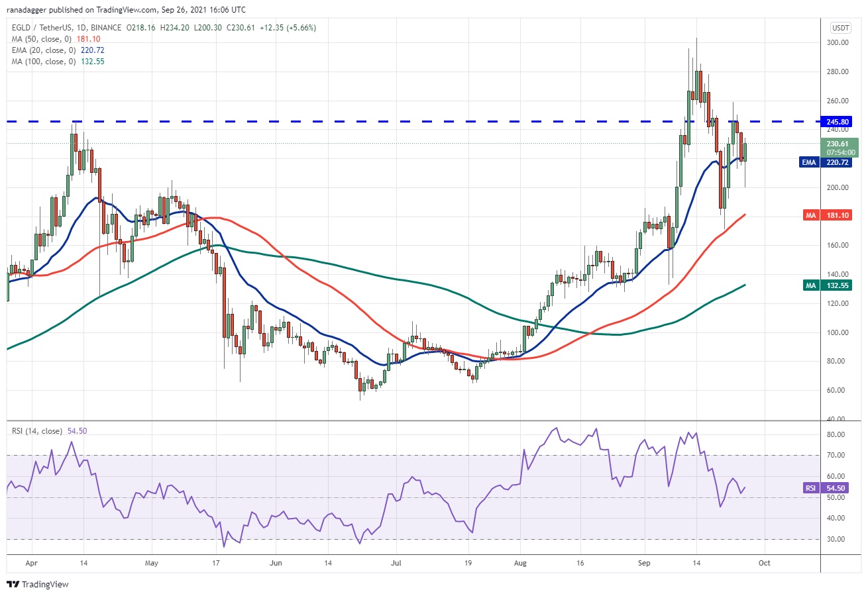Click the red MA 181.10 axis tag
Screen dimensions: 868x596
(x=829, y=215)
